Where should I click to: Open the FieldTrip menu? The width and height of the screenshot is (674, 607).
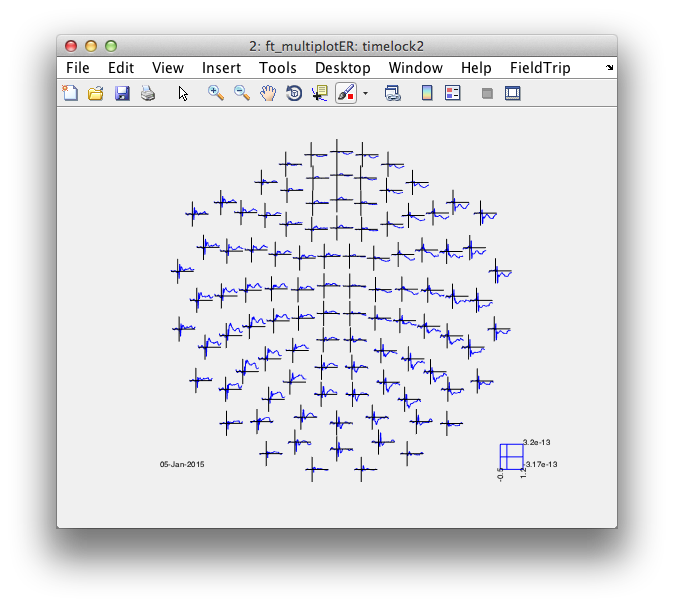click(540, 68)
